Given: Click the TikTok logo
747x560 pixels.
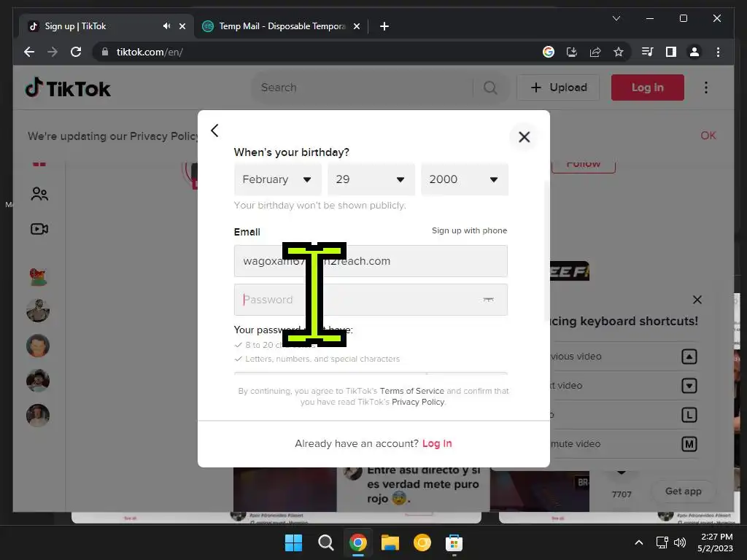Looking at the screenshot, I should [x=68, y=88].
